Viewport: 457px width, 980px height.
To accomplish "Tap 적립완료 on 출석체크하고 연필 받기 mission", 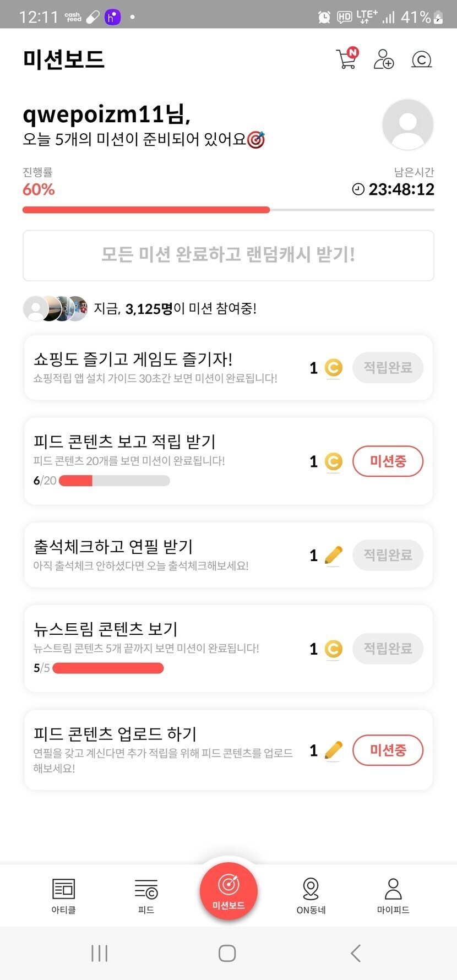I will [x=388, y=554].
